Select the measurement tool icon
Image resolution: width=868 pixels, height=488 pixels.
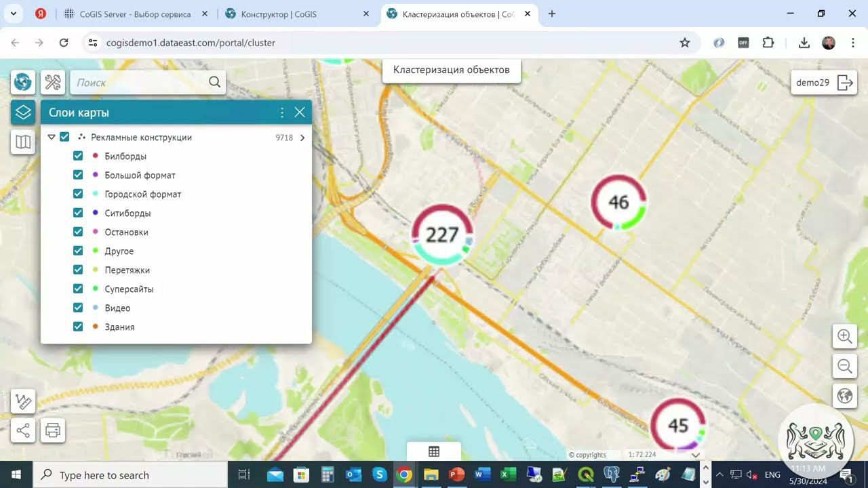pos(23,401)
